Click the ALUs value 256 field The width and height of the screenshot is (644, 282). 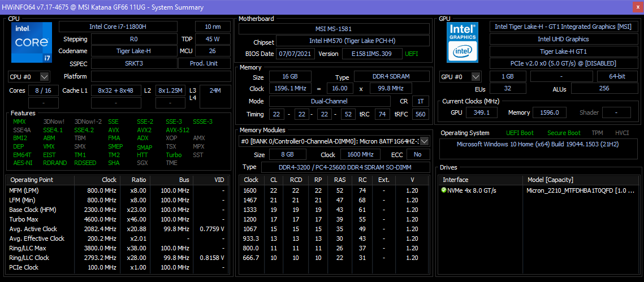[604, 89]
